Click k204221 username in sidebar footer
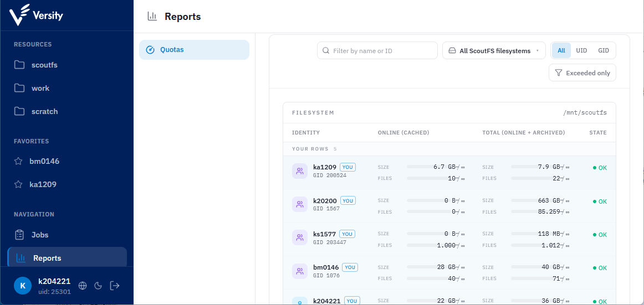 tap(54, 281)
